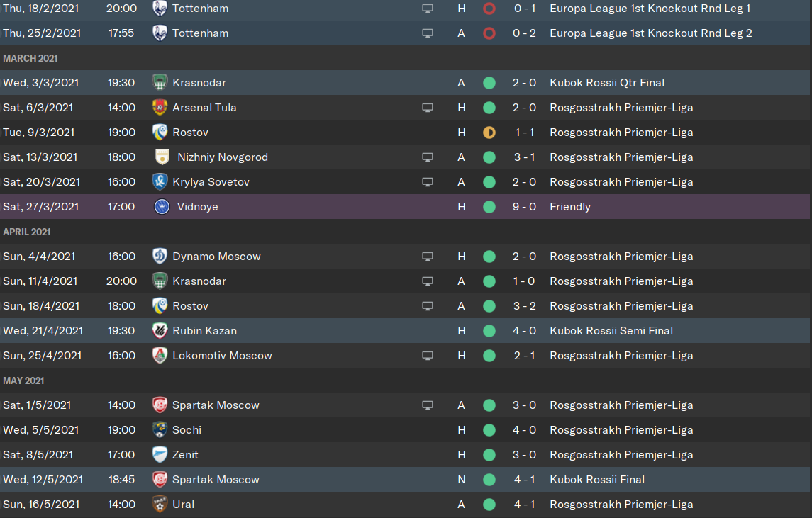The width and height of the screenshot is (812, 518).
Task: Click the Lokomotiv Moscow club badge
Action: (x=160, y=356)
